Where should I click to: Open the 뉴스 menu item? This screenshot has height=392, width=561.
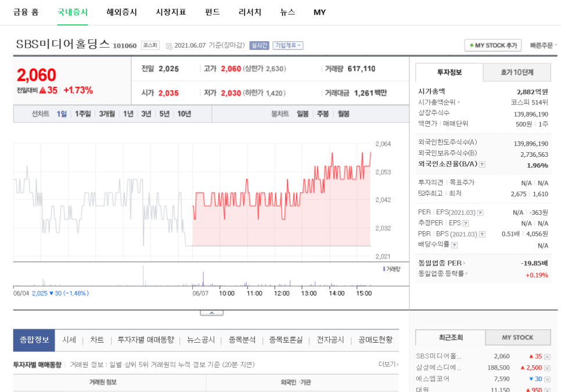pos(287,12)
